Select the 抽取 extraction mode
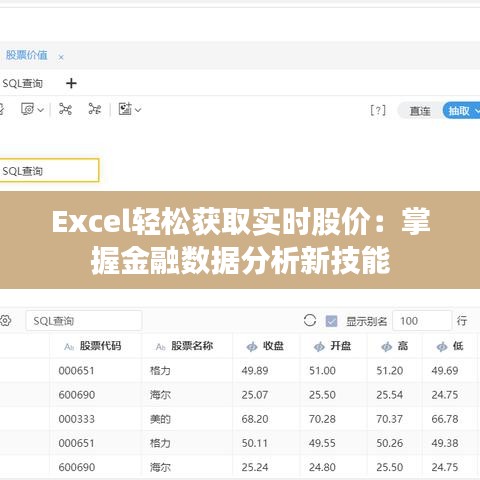Image resolution: width=480 pixels, height=480 pixels. (459, 111)
